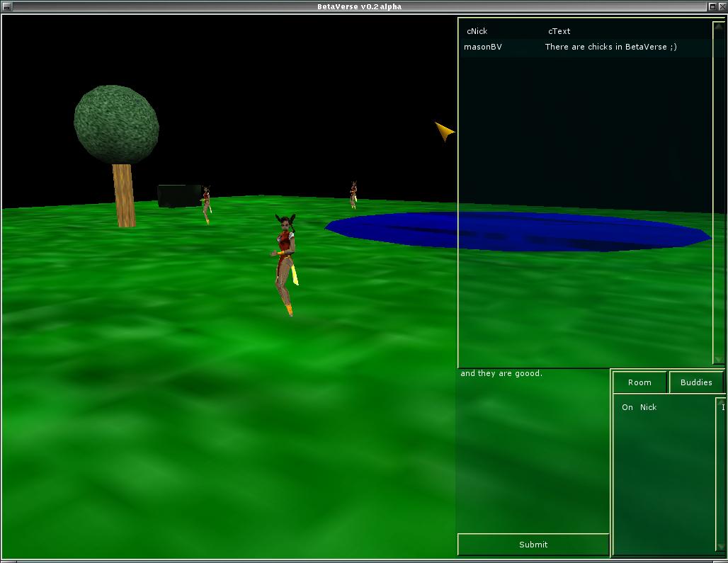This screenshot has height=563, width=728.
Task: Click the 'Nick' column header in buddy list
Action: [x=648, y=407]
